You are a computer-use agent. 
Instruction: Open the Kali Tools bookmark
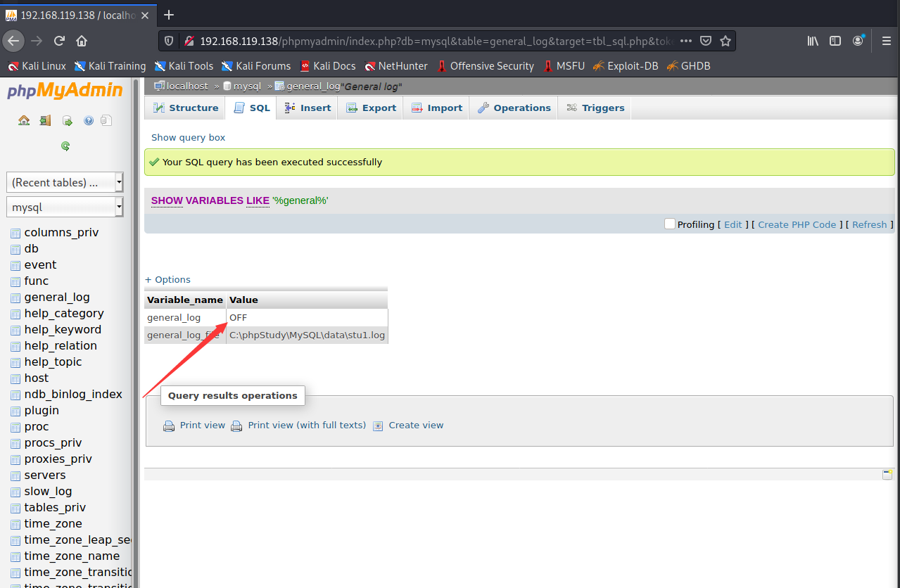click(184, 66)
